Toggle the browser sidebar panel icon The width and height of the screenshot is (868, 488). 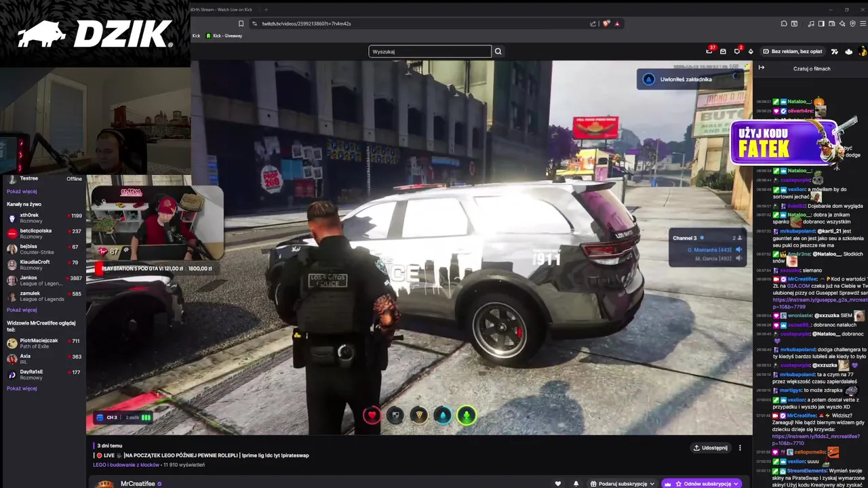click(821, 24)
